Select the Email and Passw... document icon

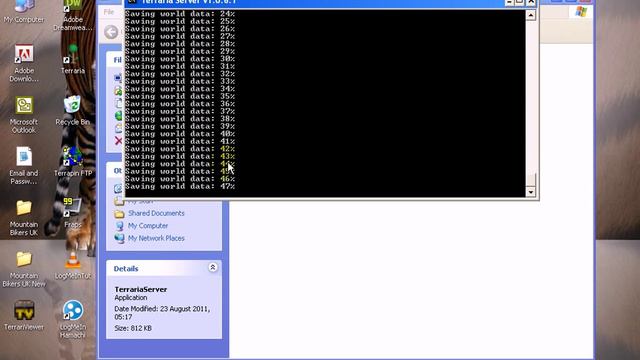[24, 166]
